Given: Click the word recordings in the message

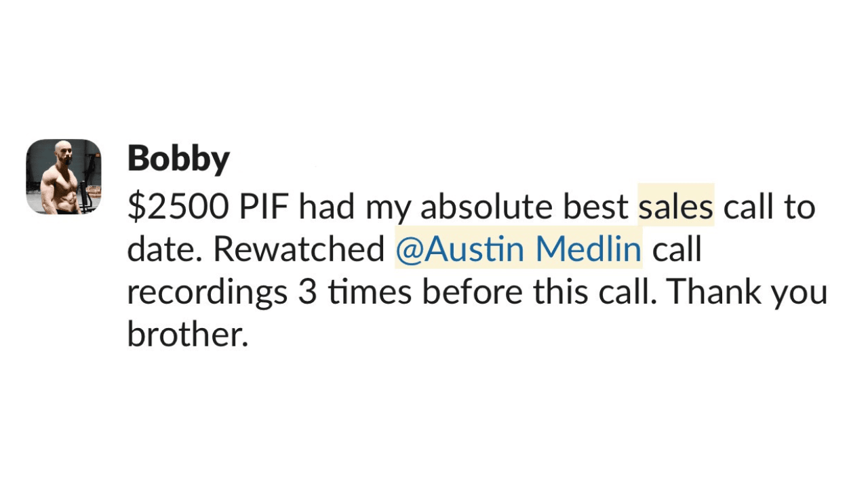Looking at the screenshot, I should pyautogui.click(x=207, y=292).
